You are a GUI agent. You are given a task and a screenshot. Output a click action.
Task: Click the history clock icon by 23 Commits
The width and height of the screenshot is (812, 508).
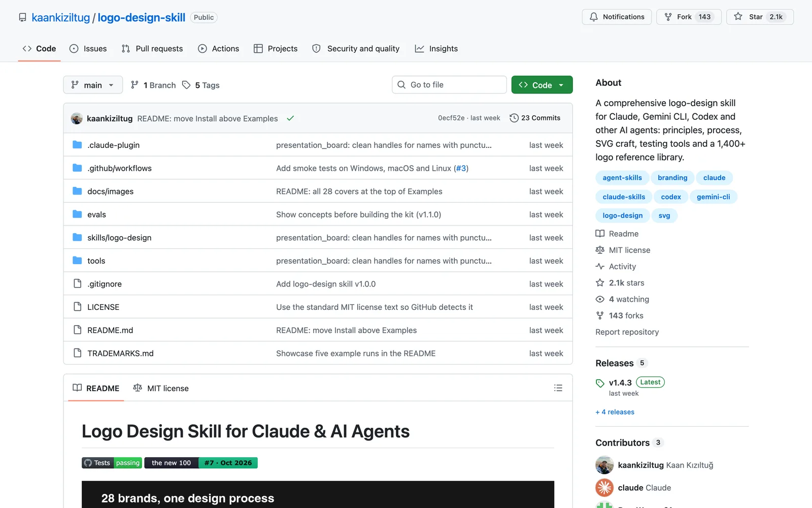click(514, 118)
